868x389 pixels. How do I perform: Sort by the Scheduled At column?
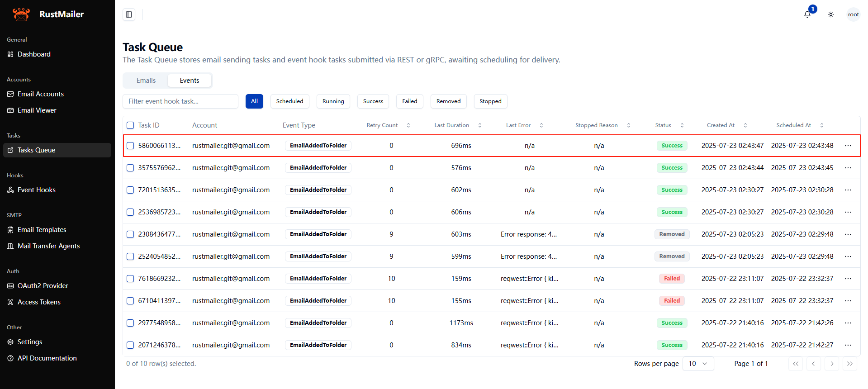(800, 125)
